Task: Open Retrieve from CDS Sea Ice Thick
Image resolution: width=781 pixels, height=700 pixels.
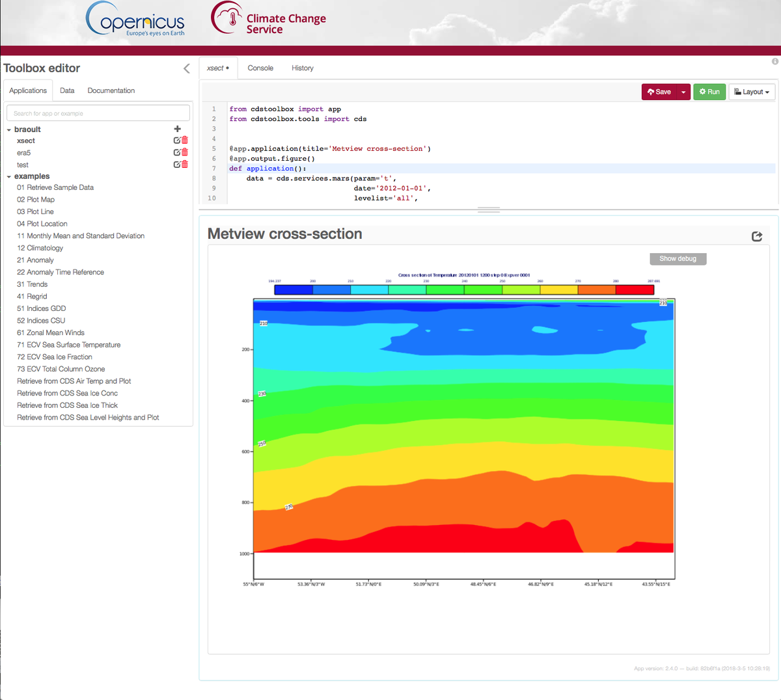Action: (68, 405)
